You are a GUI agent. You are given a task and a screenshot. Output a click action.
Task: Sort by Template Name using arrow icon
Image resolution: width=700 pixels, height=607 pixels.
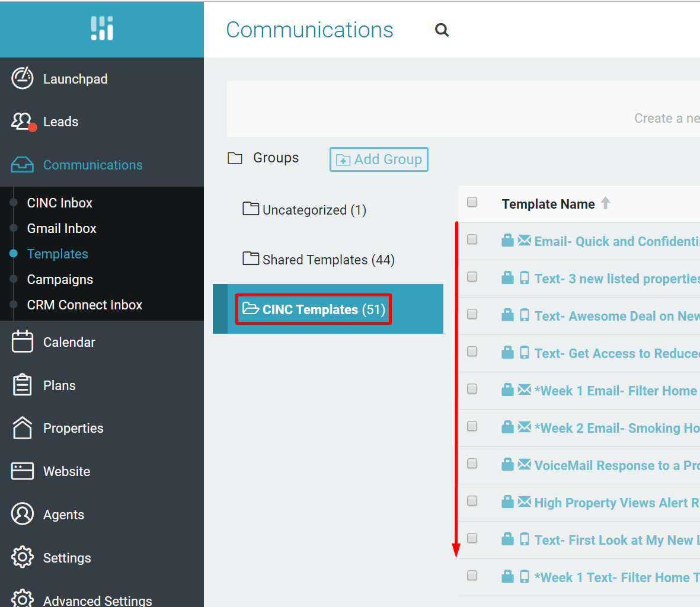tap(605, 203)
